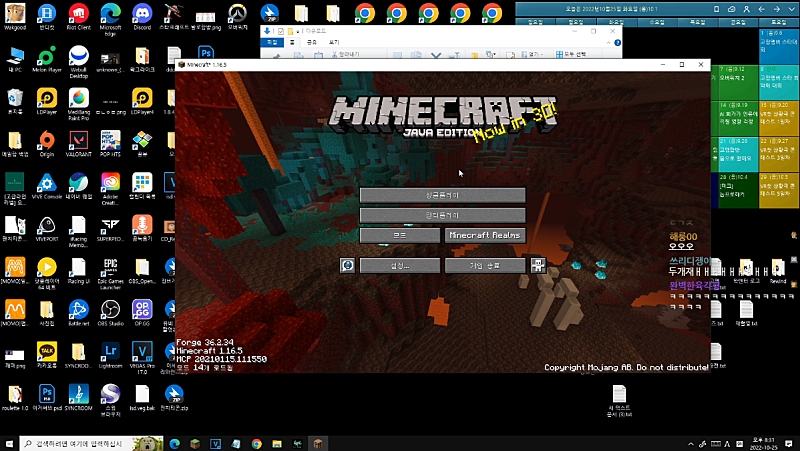Select the lsd.veg.bak file on desktop
800x451 pixels.
[142, 398]
